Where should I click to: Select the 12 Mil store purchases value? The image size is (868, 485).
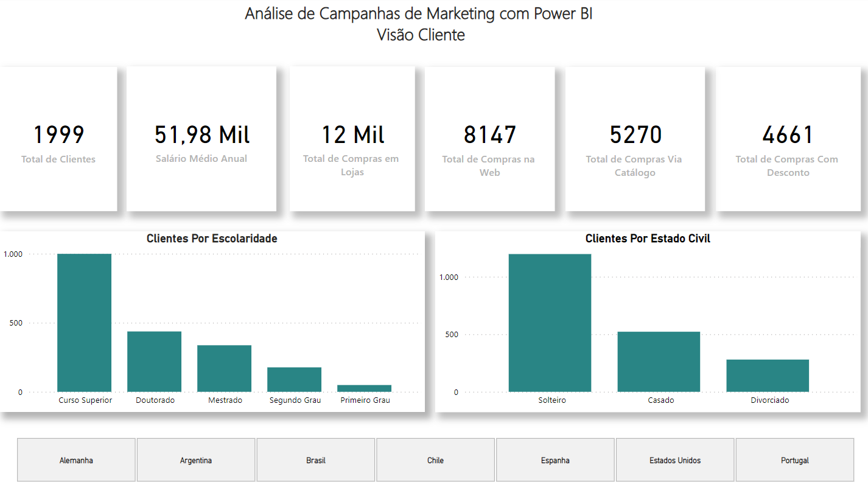click(353, 135)
